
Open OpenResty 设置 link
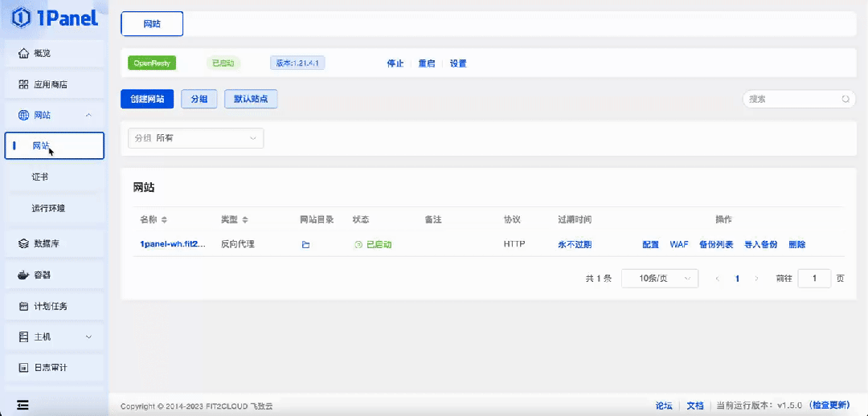458,63
